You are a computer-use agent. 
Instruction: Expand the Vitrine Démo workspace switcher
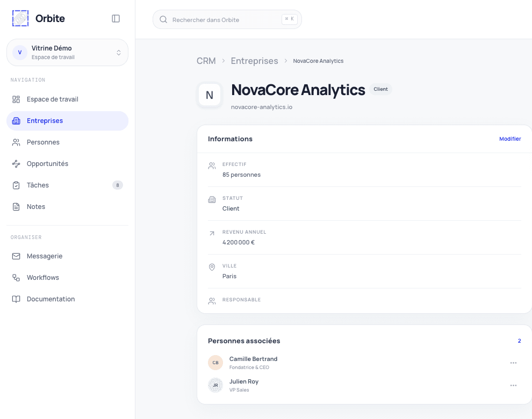[x=67, y=53]
